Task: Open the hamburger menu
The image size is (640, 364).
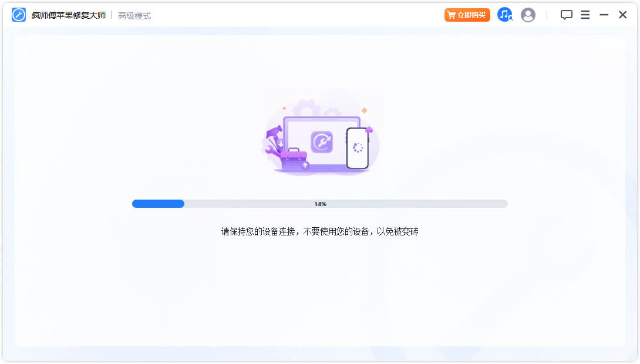Action: pyautogui.click(x=585, y=15)
